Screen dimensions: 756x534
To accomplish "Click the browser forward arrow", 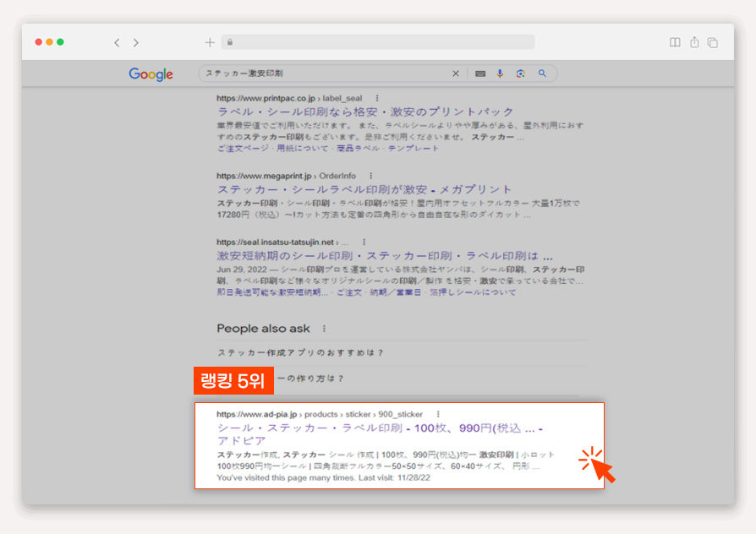I will 136,43.
